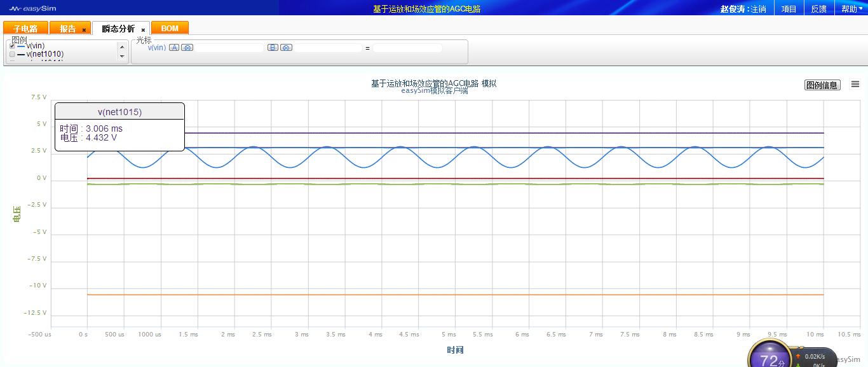
Task: Click the orange -10.8 V flat trace
Action: [455, 294]
